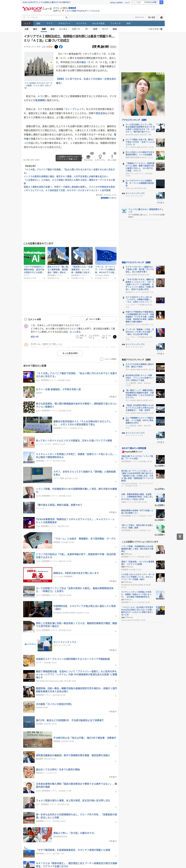Open 「クローム」にAI統合 recommended article
The width and height of the screenshot is (186, 868).
point(84,538)
